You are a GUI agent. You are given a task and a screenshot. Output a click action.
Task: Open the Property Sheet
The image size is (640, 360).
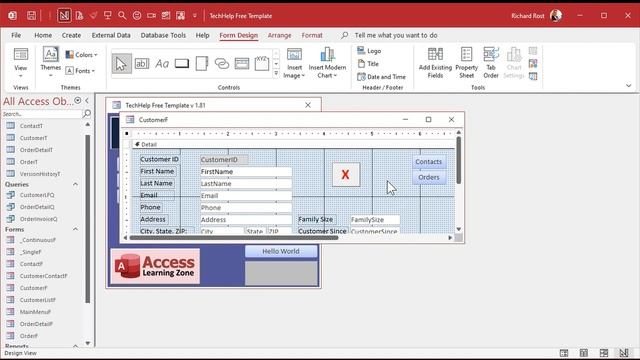[x=467, y=63]
